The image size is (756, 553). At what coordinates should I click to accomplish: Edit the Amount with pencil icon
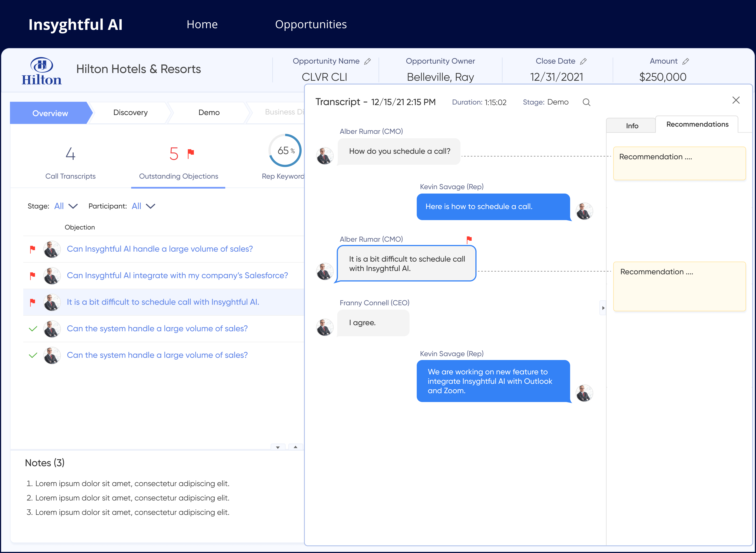pyautogui.click(x=686, y=61)
